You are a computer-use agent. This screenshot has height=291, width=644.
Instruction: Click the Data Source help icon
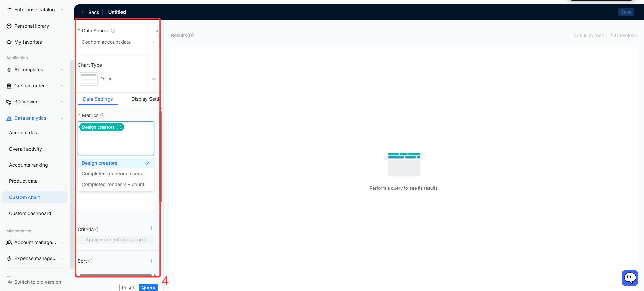tap(113, 31)
